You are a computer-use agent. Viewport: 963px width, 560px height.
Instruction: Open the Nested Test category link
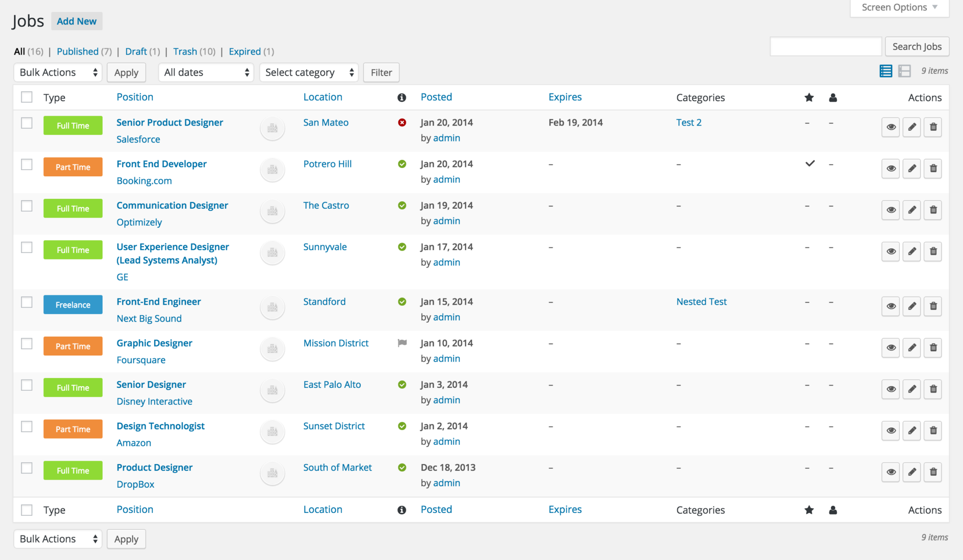coord(701,301)
